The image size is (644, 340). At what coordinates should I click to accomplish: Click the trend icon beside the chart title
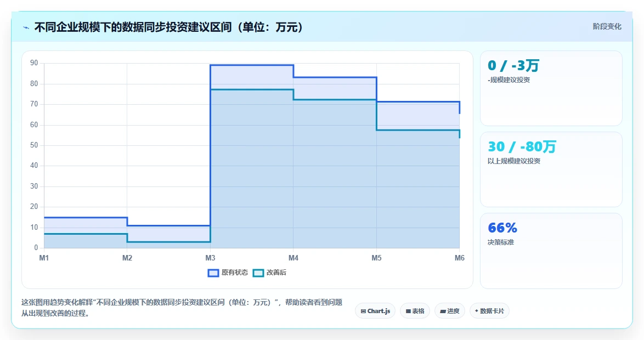26,27
